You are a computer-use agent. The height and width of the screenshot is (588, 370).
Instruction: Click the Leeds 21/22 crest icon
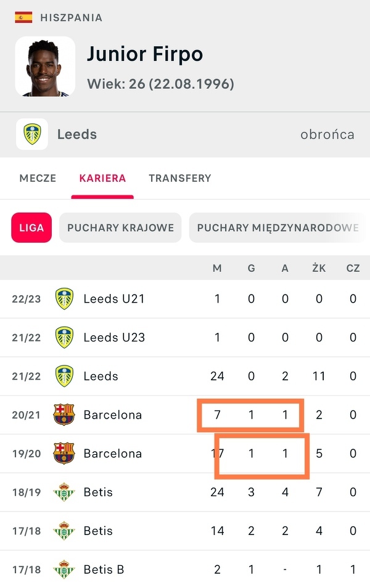click(64, 376)
